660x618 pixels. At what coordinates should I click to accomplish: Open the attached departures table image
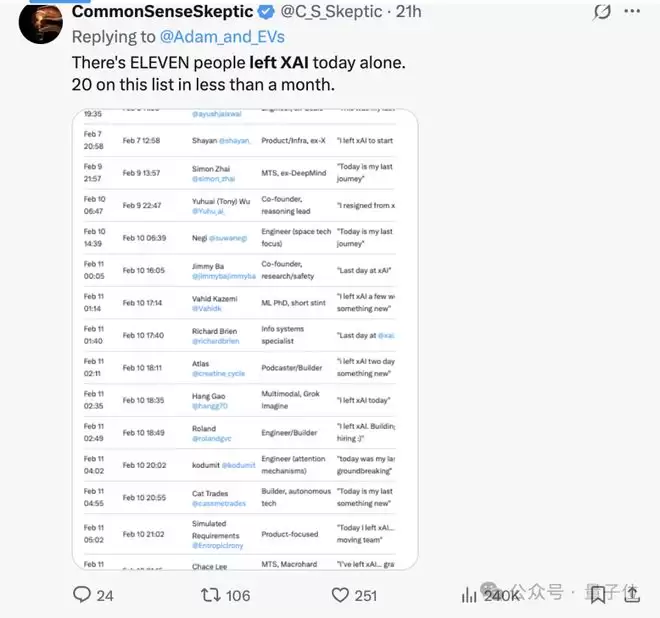click(245, 340)
